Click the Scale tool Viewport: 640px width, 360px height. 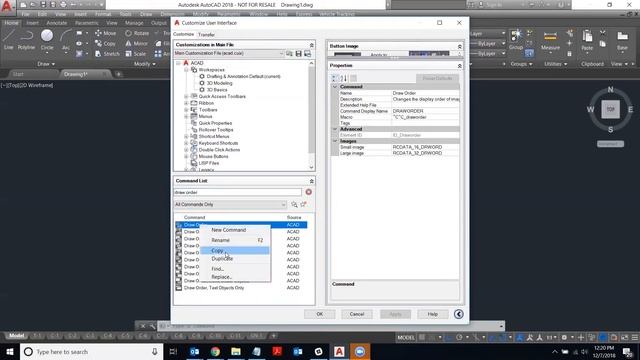pyautogui.click(x=136, y=53)
